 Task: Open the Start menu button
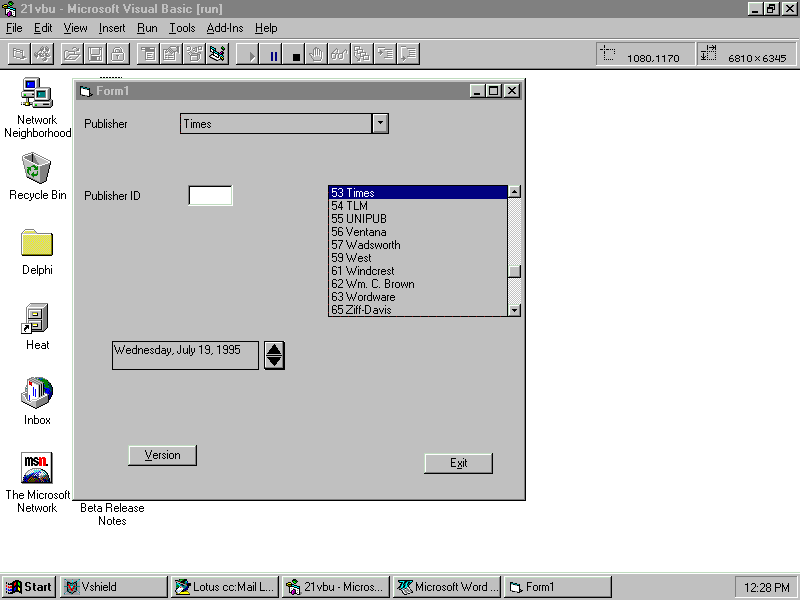point(29,587)
